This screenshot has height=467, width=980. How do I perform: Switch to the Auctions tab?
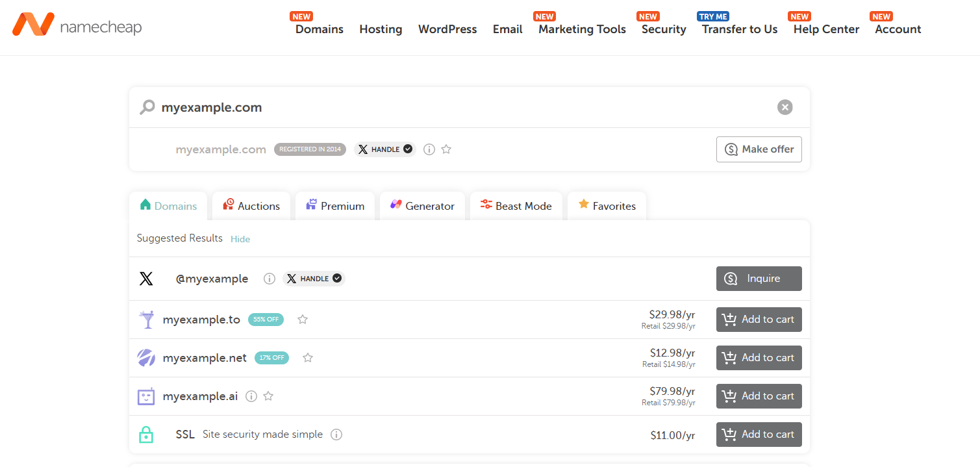tap(251, 206)
